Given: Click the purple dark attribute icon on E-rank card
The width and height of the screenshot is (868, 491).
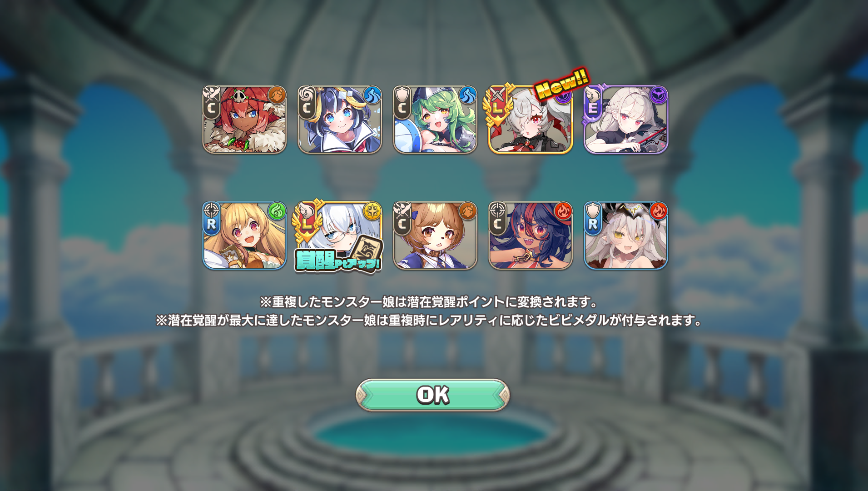Looking at the screenshot, I should (x=659, y=95).
